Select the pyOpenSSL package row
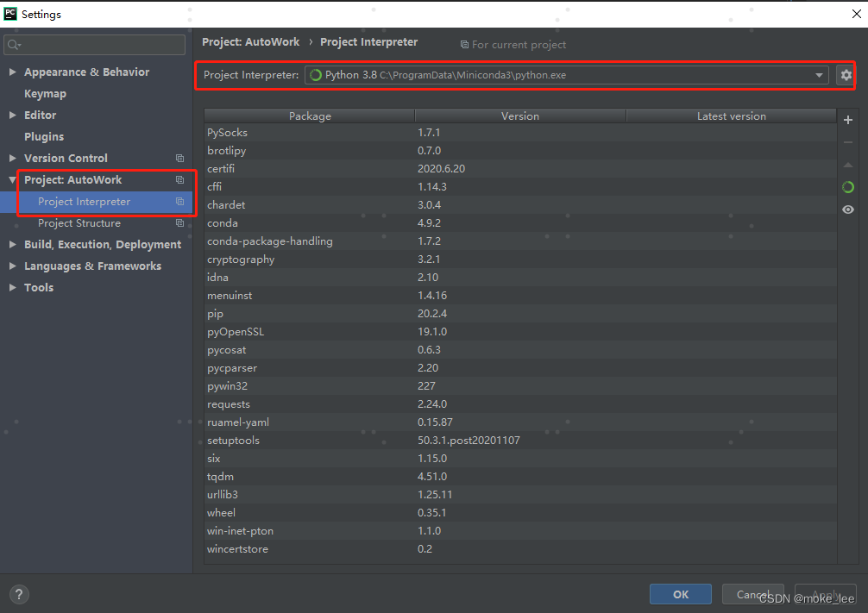 [520, 332]
